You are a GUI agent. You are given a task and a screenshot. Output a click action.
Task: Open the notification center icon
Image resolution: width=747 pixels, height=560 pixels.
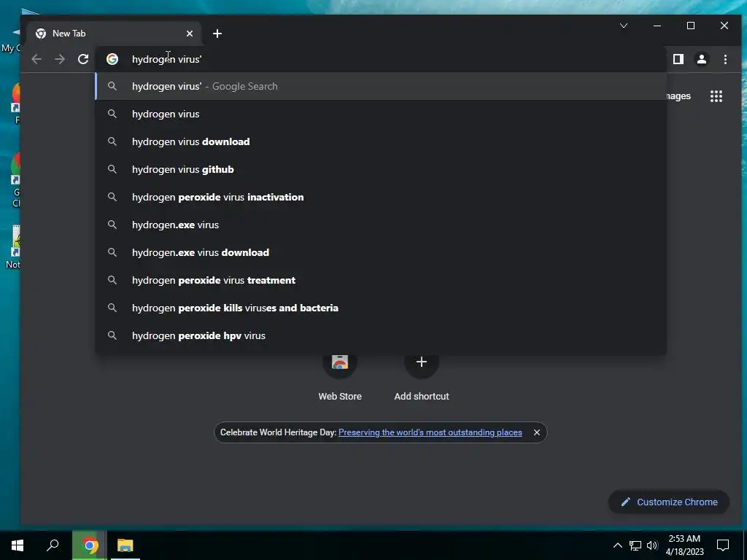point(723,545)
